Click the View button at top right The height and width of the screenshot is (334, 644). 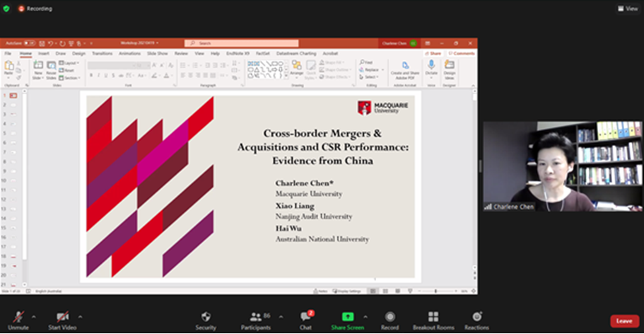tap(628, 8)
